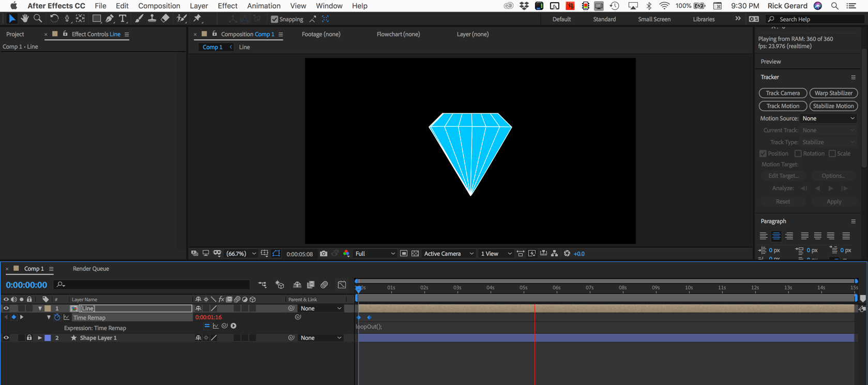Viewport: 868px width, 385px height.
Task: Click the Track Camera button
Action: 782,93
